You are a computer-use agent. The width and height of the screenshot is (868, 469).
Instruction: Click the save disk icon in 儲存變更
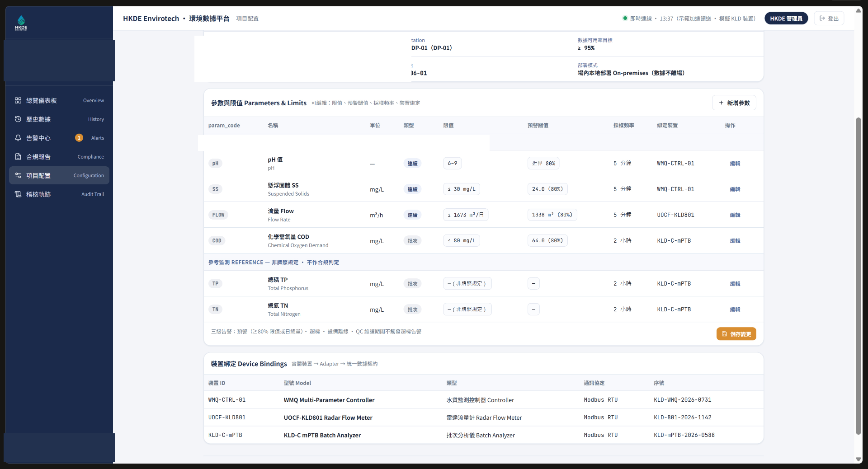[x=725, y=334]
